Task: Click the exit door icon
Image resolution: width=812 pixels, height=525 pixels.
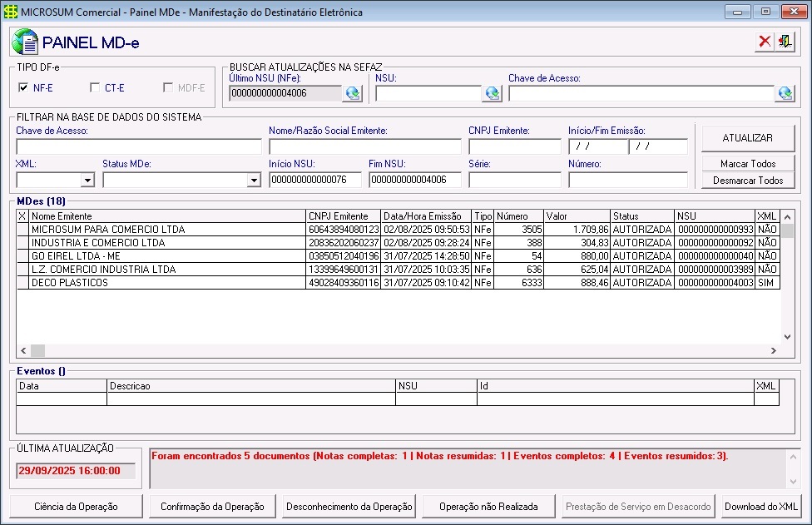Action: point(785,42)
